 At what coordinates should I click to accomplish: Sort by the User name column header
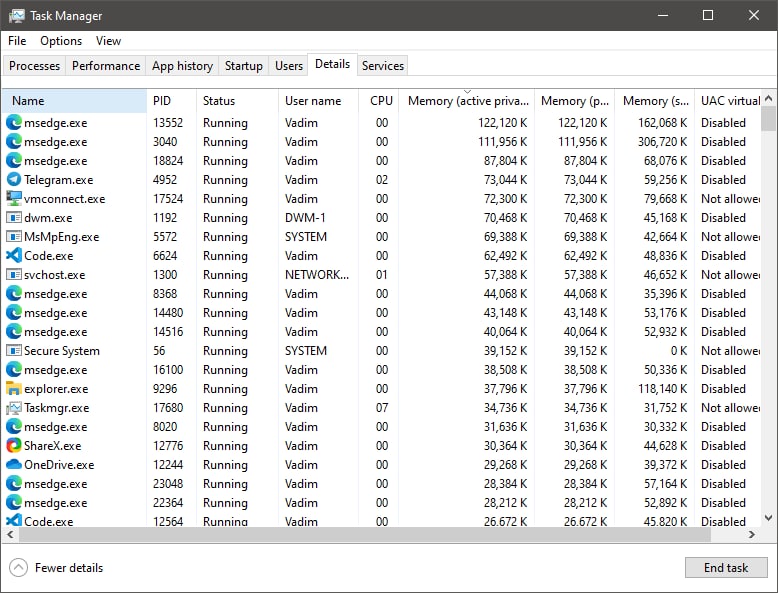(319, 101)
